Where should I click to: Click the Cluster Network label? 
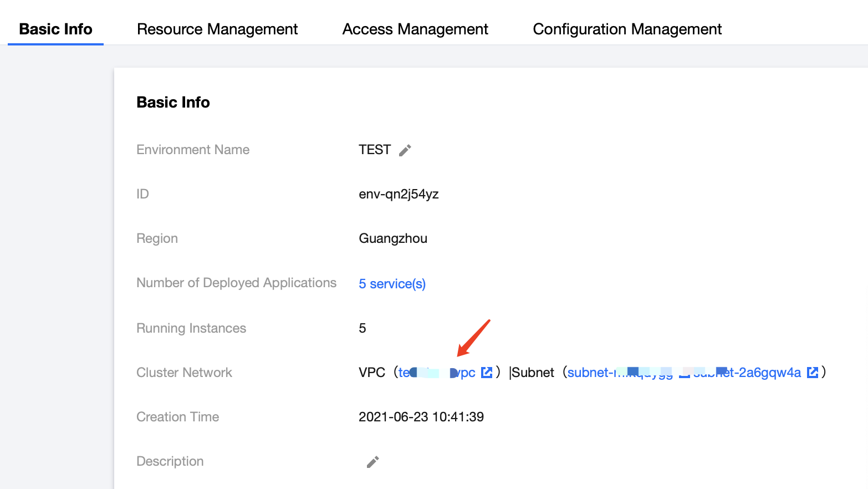tap(184, 373)
